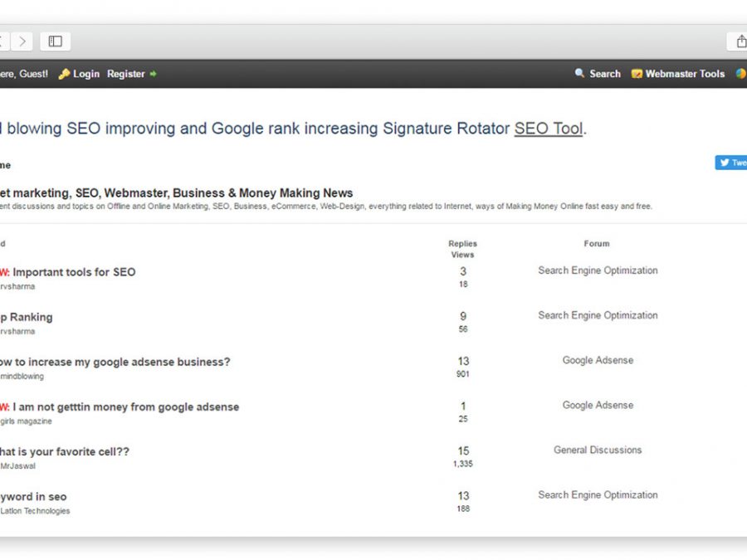Open the Webmaster Tools menu item

[685, 74]
